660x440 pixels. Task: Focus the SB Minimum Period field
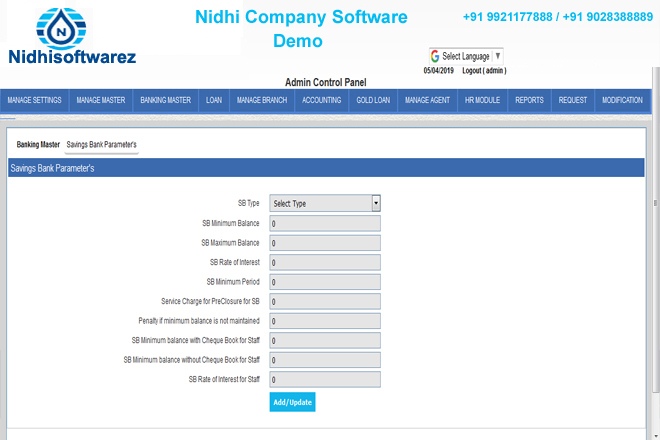tap(325, 282)
